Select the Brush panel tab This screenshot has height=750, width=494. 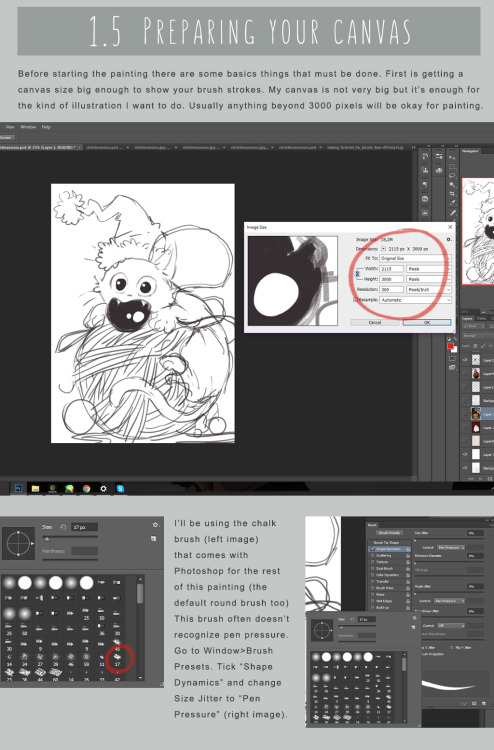pos(372,525)
